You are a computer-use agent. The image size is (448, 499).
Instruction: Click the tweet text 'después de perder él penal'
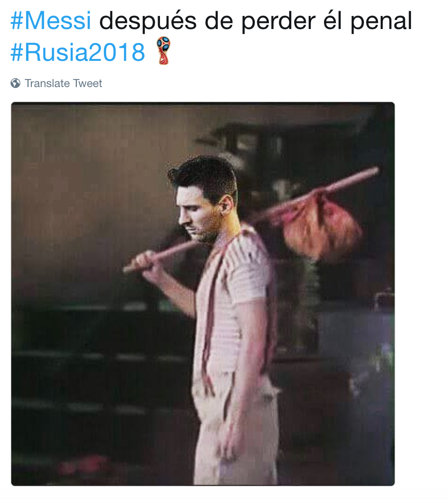coord(255,22)
